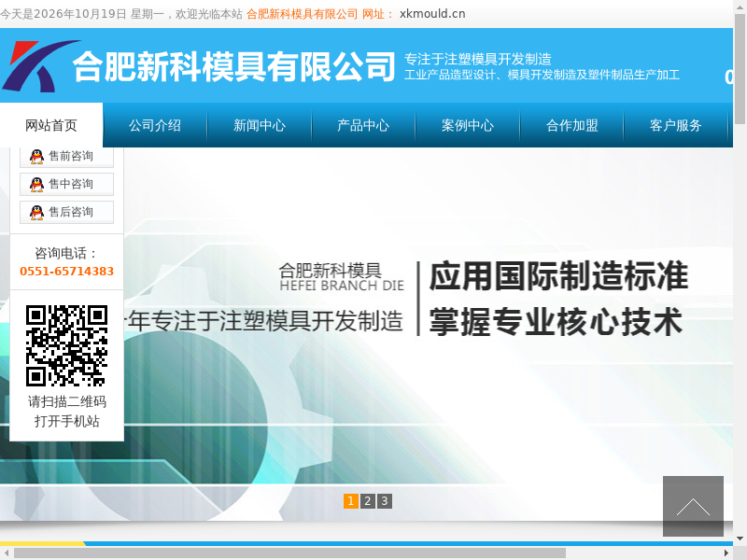747x560 pixels.
Task: Switch to banner slide 1
Action: (x=351, y=501)
